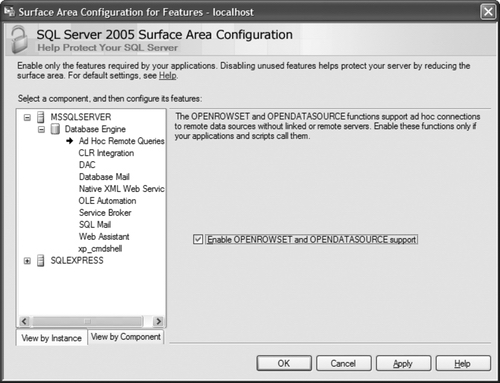This screenshot has height=383, width=500.
Task: Click the tree scrollbar left arrow
Action: pos(24,321)
